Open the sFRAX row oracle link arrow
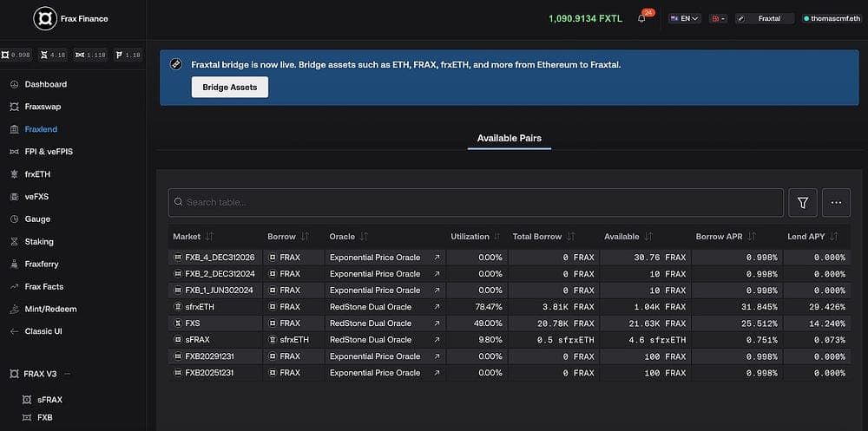The height and width of the screenshot is (431, 868). pos(437,340)
